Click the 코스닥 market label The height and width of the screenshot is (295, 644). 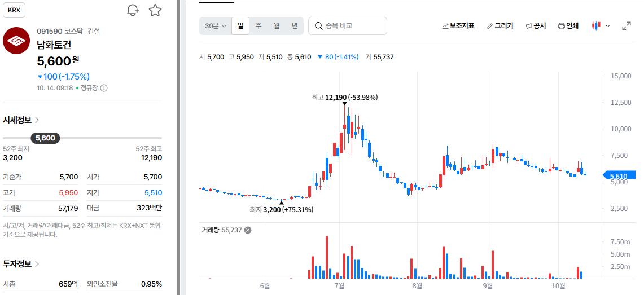73,31
